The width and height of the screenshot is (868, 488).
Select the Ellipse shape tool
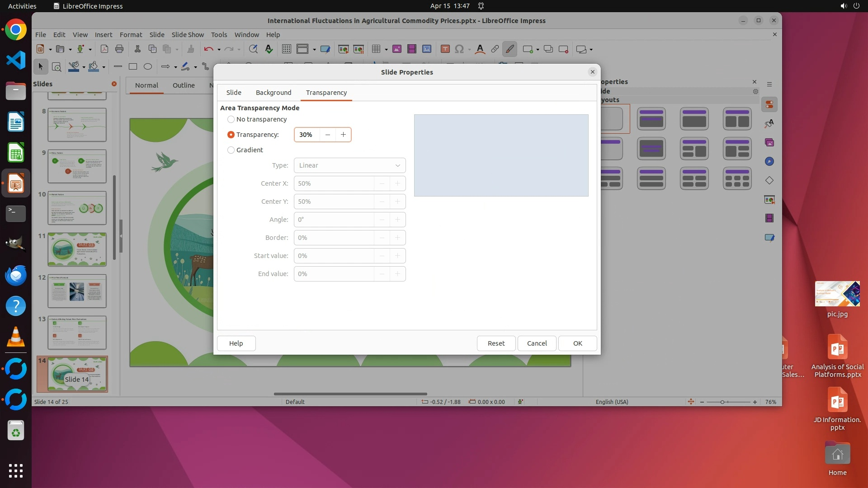coord(148,67)
